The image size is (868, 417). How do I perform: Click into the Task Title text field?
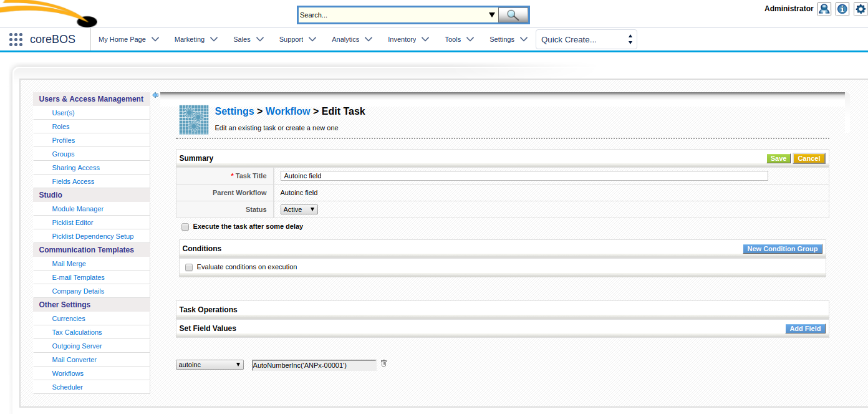(x=524, y=176)
